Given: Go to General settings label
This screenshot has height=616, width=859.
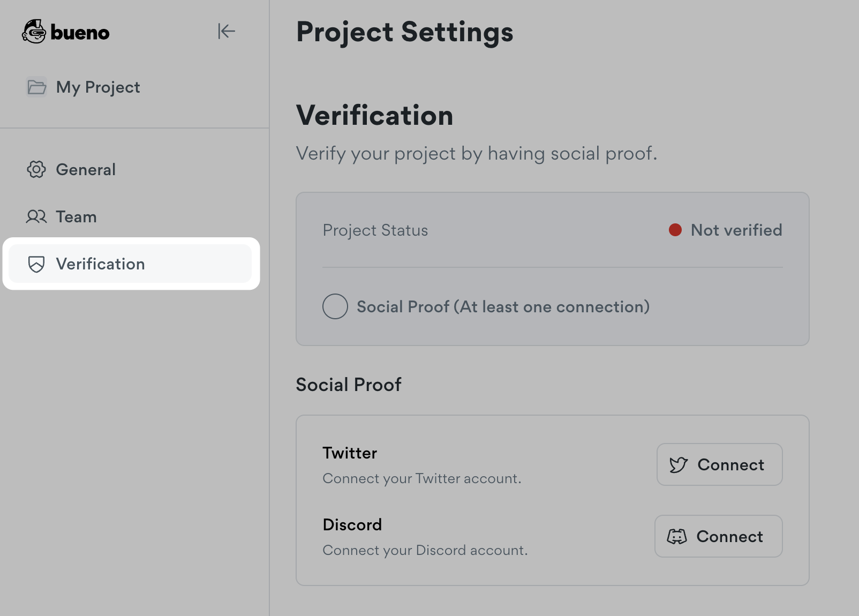Looking at the screenshot, I should 86,170.
